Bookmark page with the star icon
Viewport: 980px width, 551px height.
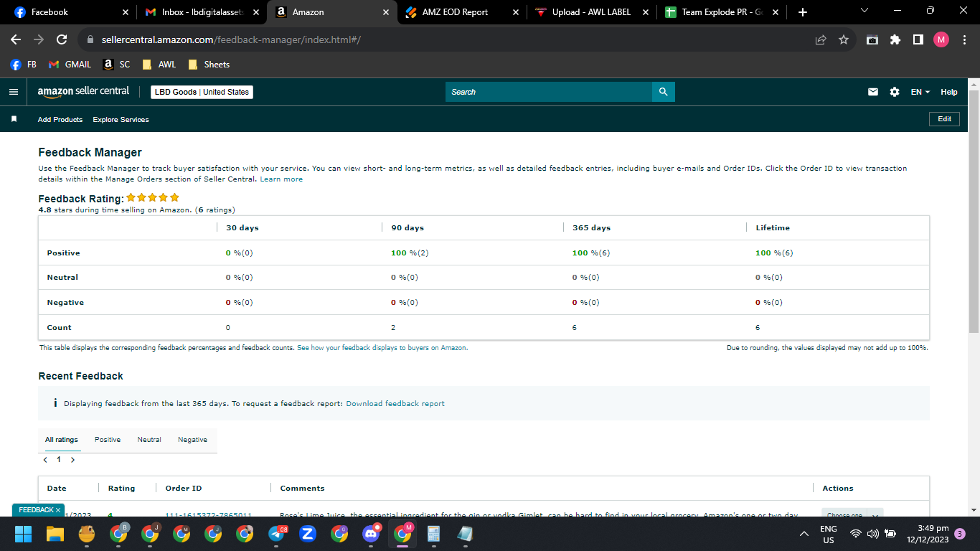[x=844, y=40]
